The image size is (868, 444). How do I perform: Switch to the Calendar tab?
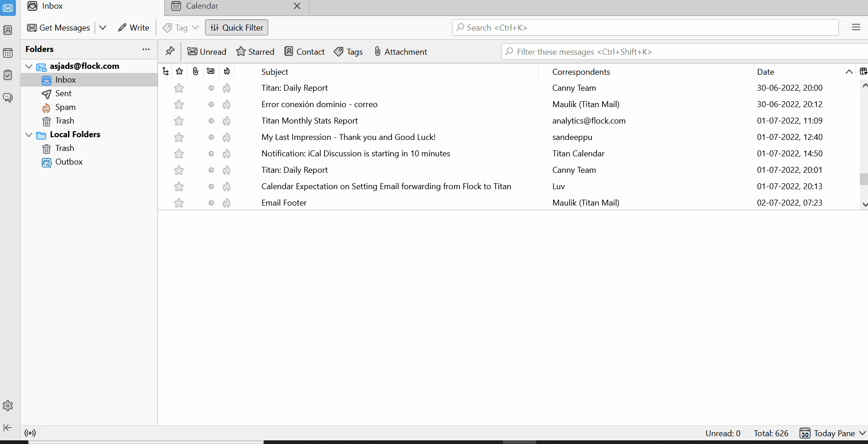pyautogui.click(x=236, y=6)
